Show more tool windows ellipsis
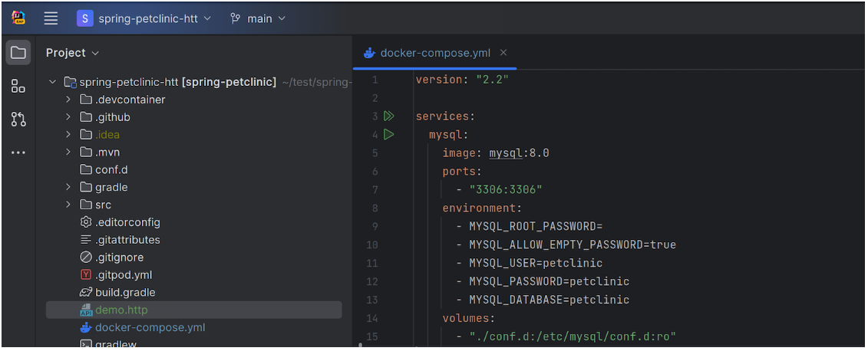Viewport: 868px width, 351px height. tap(18, 153)
